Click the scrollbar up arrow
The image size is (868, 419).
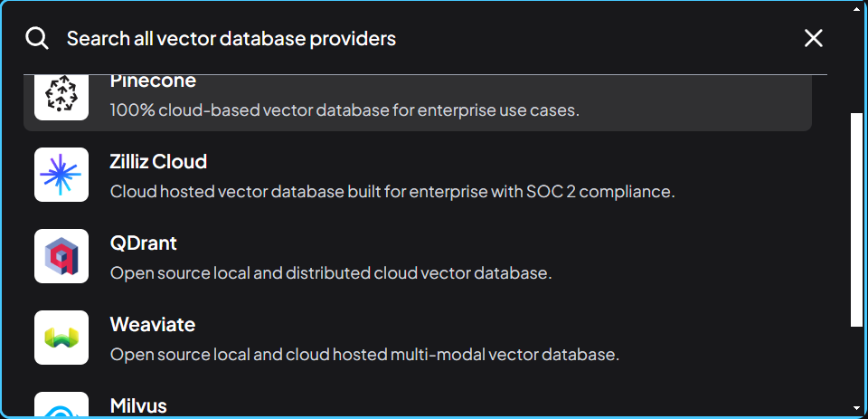(857, 8)
